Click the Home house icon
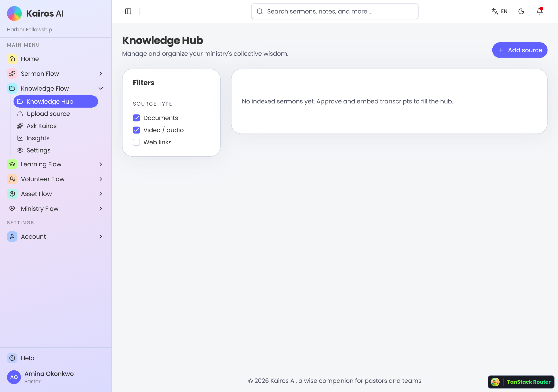The width and height of the screenshot is (558, 392). tap(12, 59)
